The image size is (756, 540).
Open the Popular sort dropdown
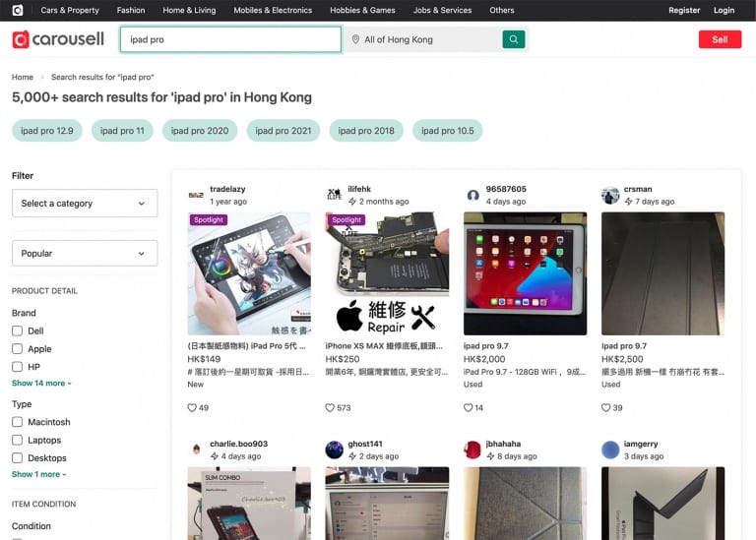[84, 253]
